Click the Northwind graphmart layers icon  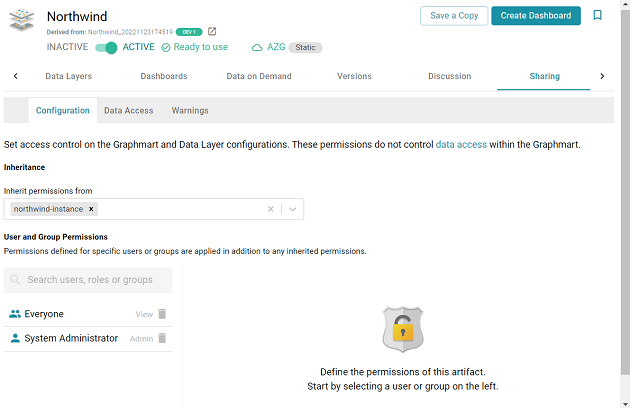pos(22,19)
